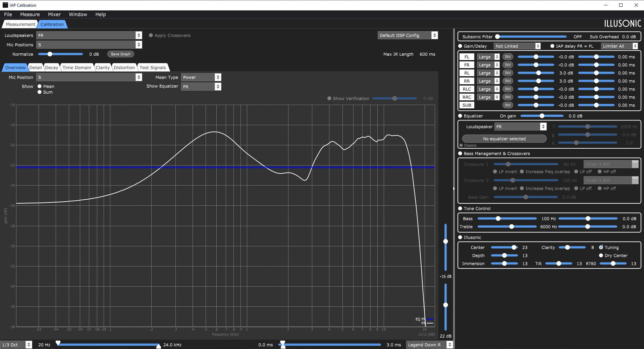Adjust the Normalize slider handle
The image size is (644, 349).
click(x=50, y=54)
